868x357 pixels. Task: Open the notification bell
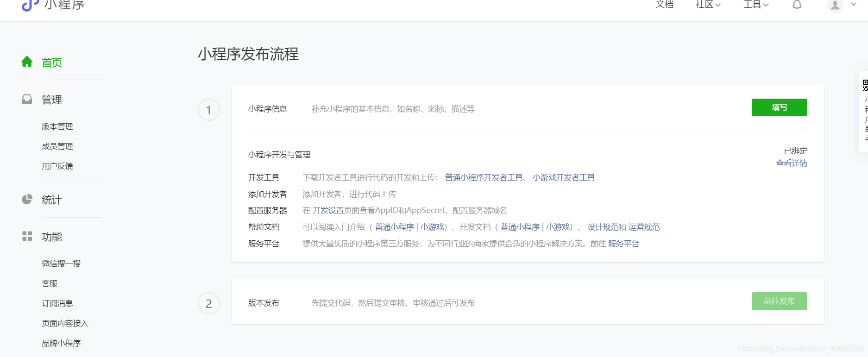click(797, 5)
